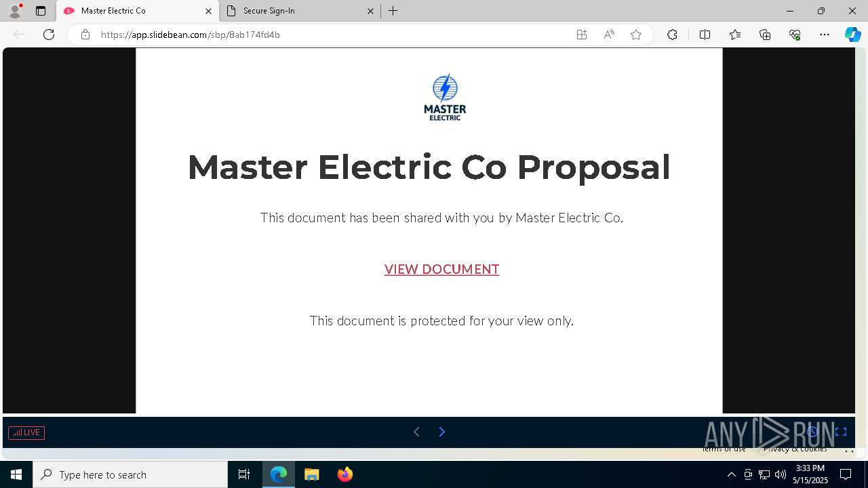Open network status tray icon
This screenshot has height=488, width=868.
point(764,474)
